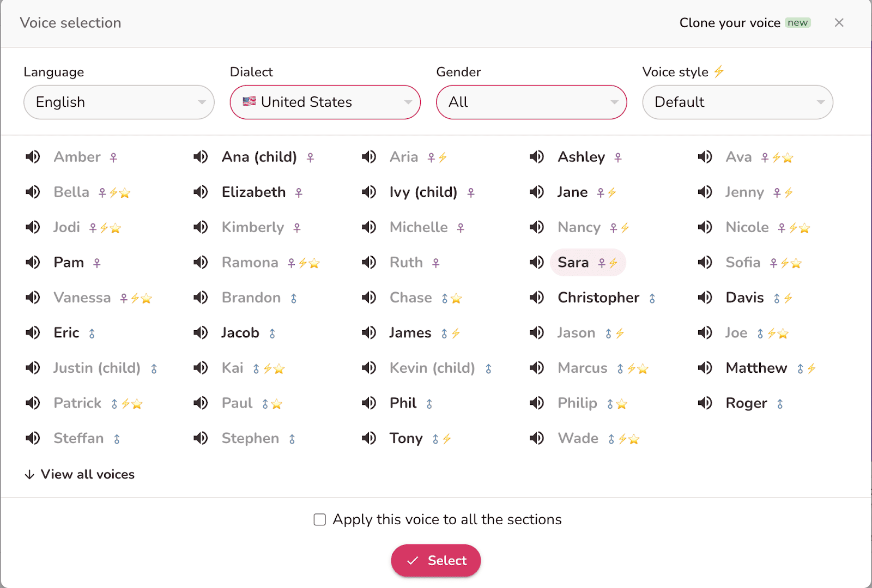Click the Select confirm button
This screenshot has height=588, width=872.
pos(436,561)
